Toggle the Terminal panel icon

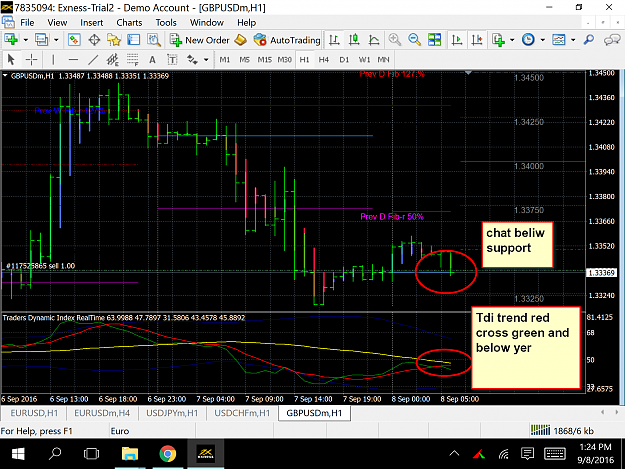pos(134,39)
